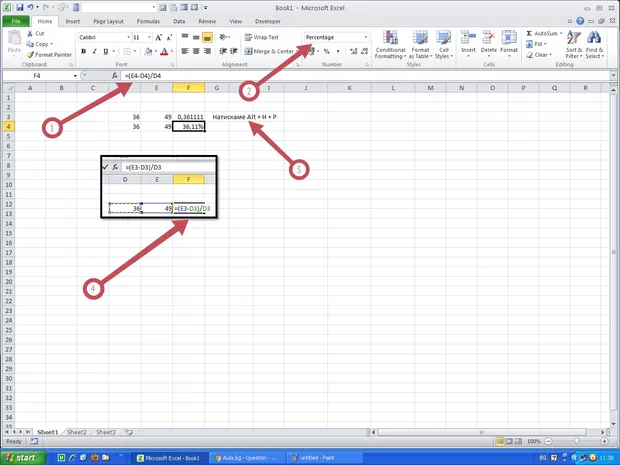Switch to the Developer tab
Viewport: 620px width, 465px height.
[x=268, y=21]
